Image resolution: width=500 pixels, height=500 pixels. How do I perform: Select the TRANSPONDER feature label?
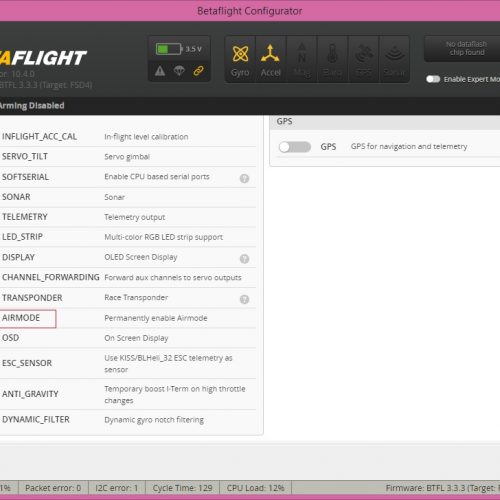click(x=32, y=298)
